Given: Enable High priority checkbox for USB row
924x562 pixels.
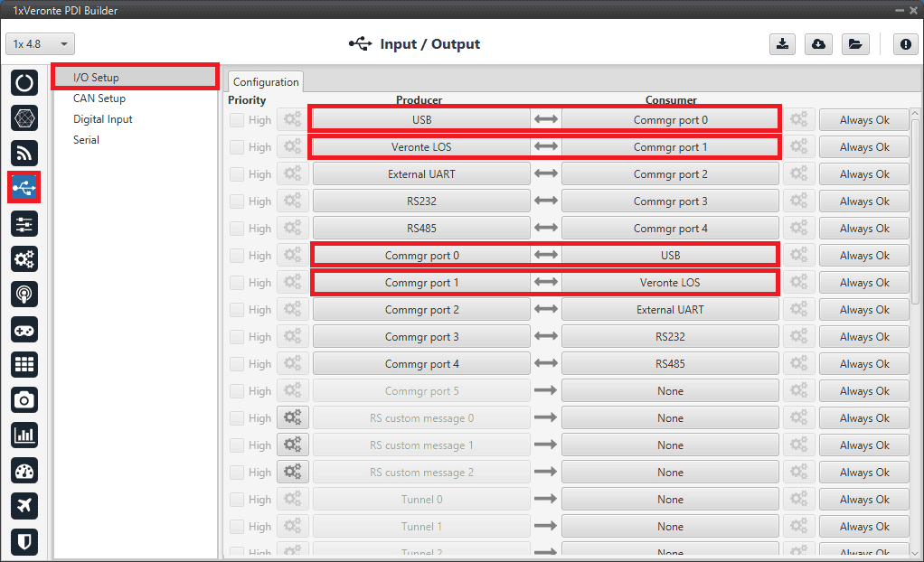Looking at the screenshot, I should coord(237,120).
